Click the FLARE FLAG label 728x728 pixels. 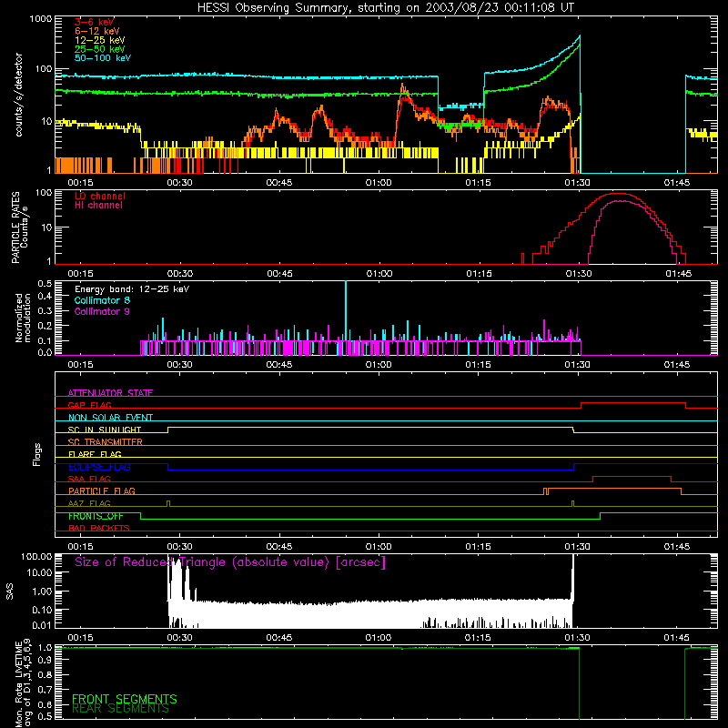point(95,454)
